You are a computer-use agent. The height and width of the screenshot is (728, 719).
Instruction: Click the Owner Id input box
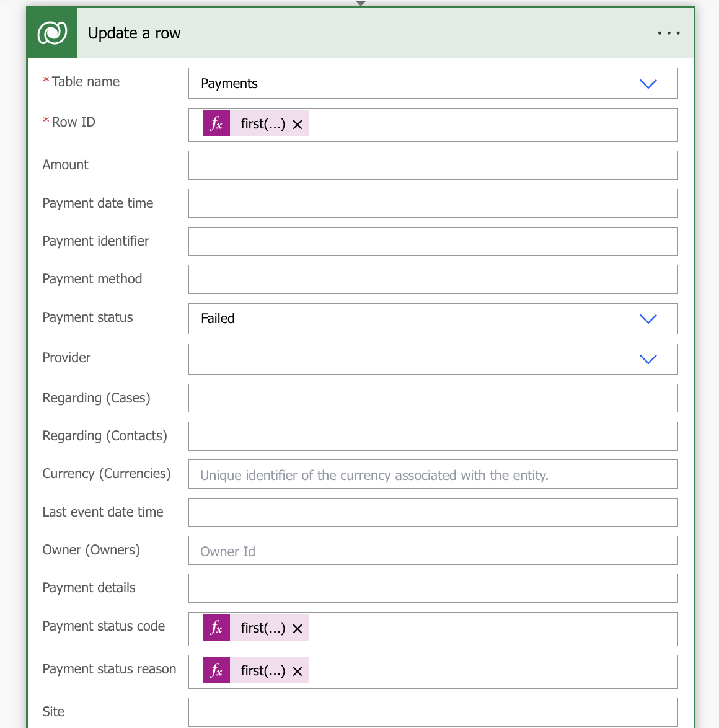[433, 550]
